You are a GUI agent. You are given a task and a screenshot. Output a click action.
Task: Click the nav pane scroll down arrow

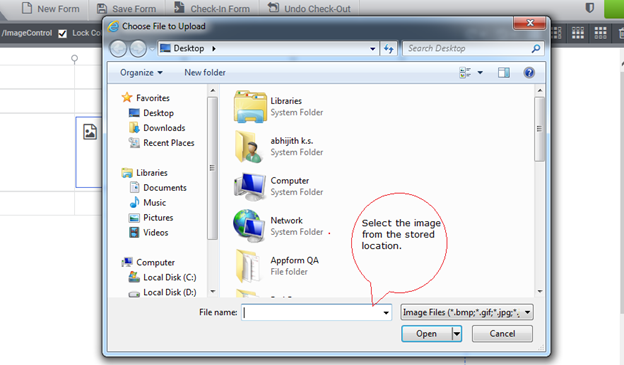click(x=213, y=292)
